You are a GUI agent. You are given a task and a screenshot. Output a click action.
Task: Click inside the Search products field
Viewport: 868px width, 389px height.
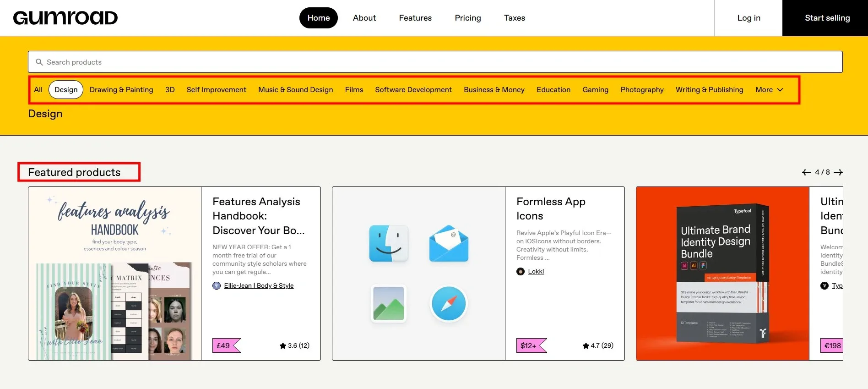[435, 62]
